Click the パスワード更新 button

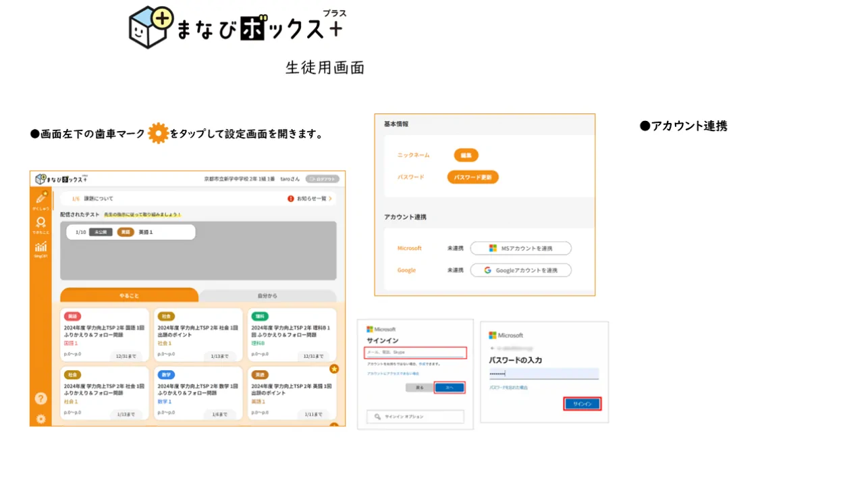click(472, 177)
